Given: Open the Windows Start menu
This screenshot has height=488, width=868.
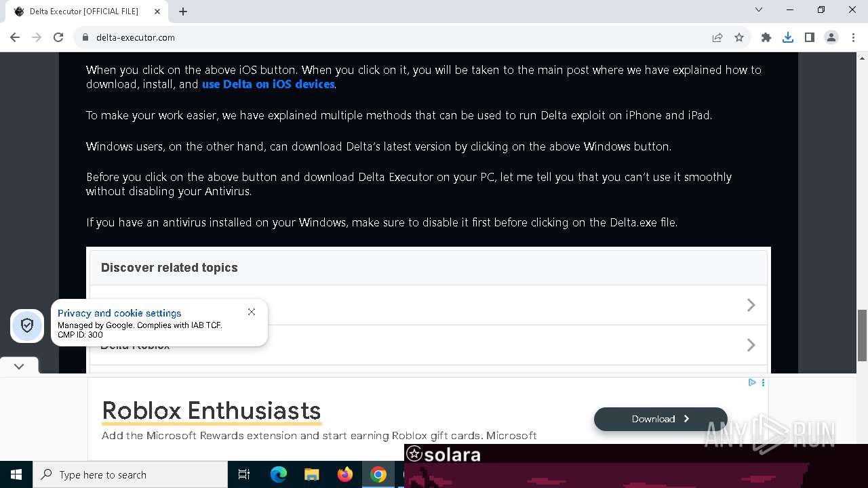Looking at the screenshot, I should [16, 474].
